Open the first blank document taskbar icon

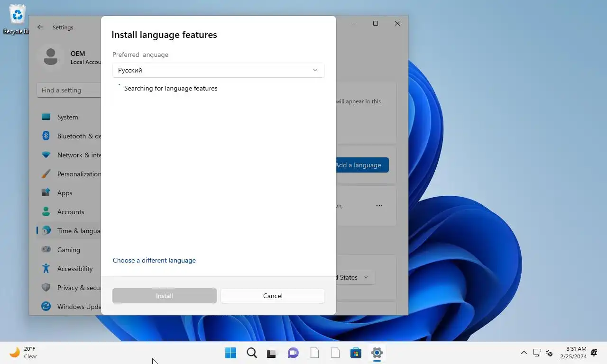[314, 353]
